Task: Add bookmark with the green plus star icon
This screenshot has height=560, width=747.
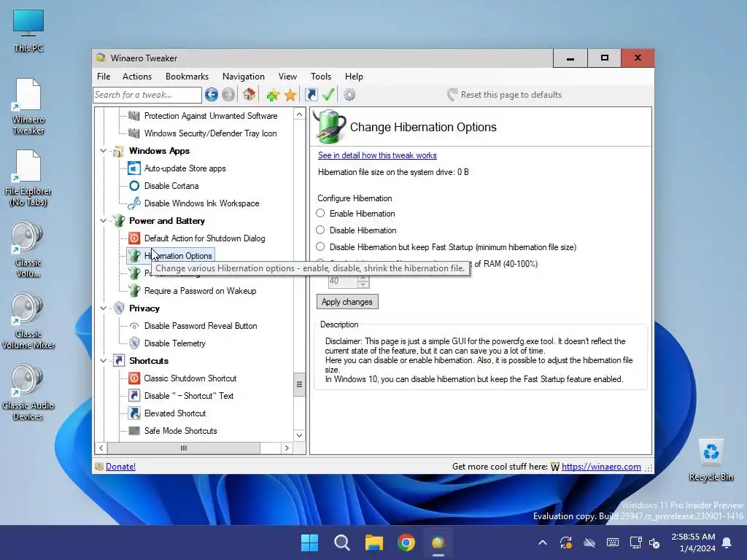Action: pyautogui.click(x=273, y=96)
